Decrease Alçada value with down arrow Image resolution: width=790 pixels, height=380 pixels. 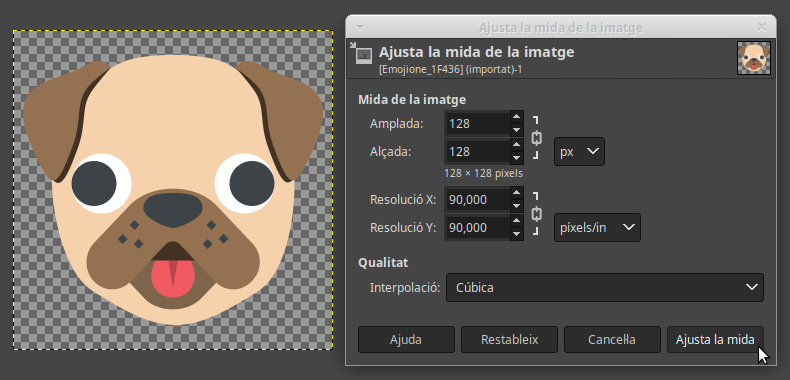516,158
